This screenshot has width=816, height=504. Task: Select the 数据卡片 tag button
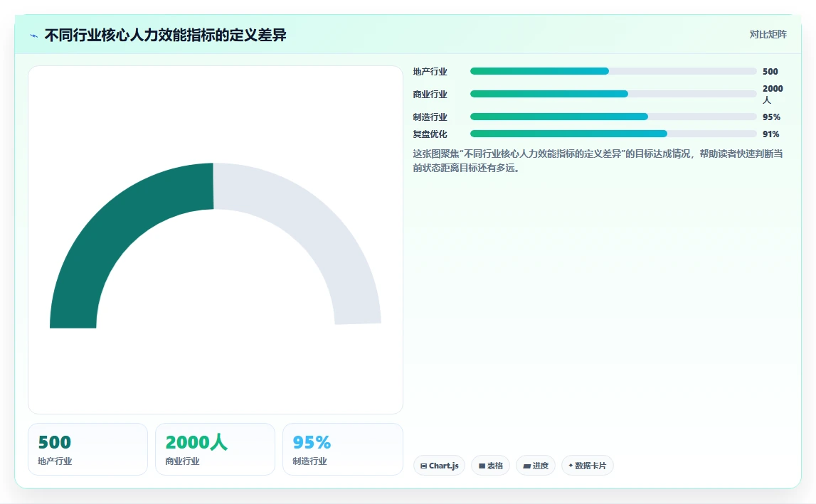click(x=588, y=466)
